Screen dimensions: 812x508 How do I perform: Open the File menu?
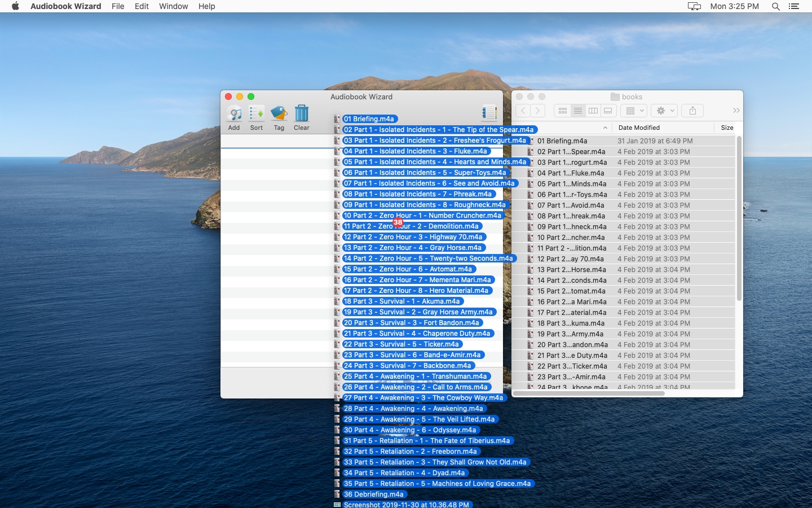[x=118, y=6]
